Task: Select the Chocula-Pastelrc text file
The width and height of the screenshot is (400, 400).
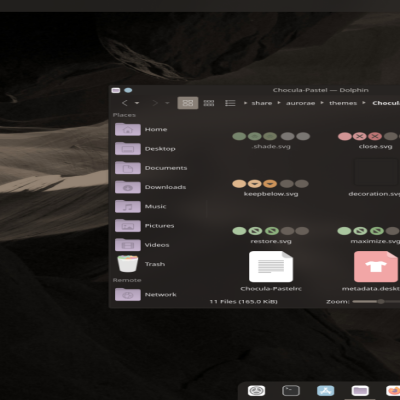Action: click(271, 272)
